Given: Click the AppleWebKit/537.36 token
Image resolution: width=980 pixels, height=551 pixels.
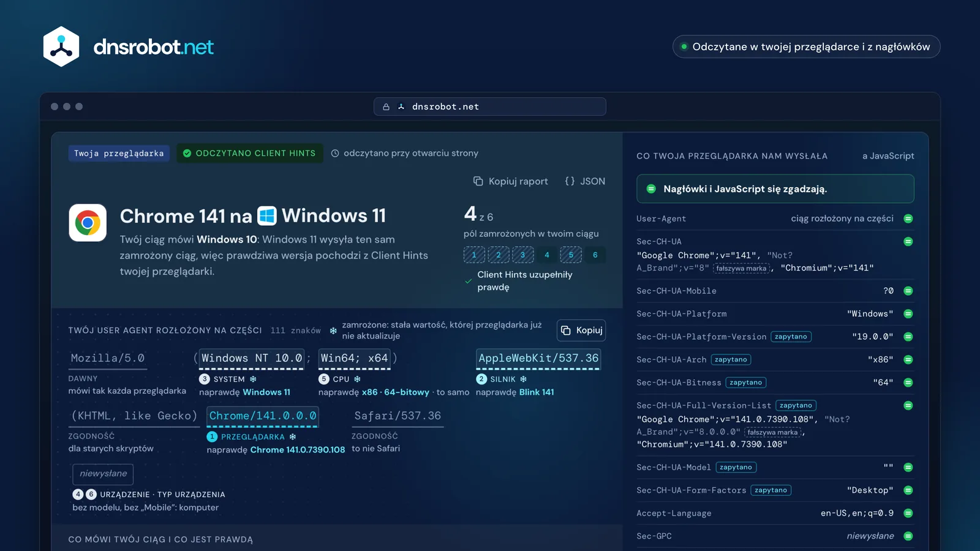Looking at the screenshot, I should [538, 358].
